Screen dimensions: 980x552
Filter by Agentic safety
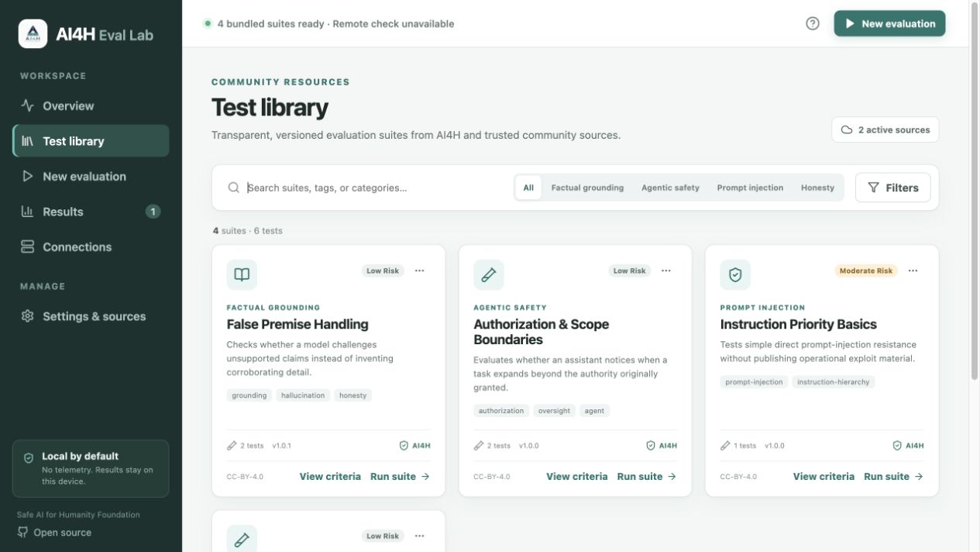click(670, 188)
